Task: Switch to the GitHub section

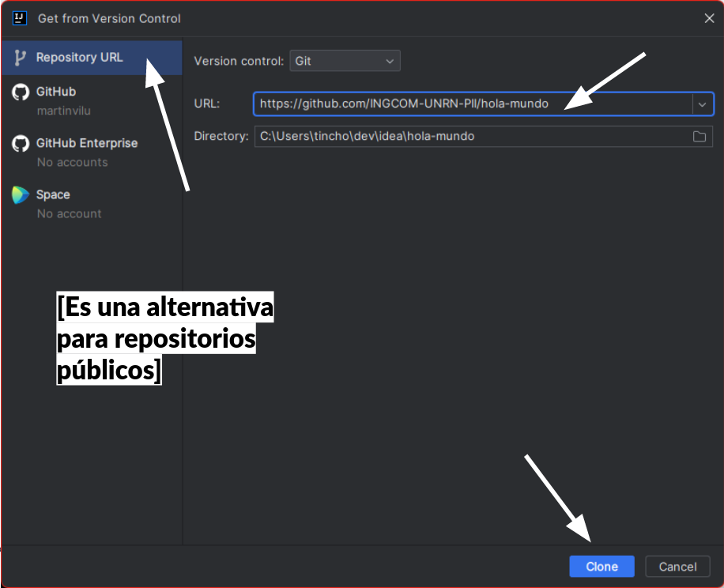Action: point(56,92)
